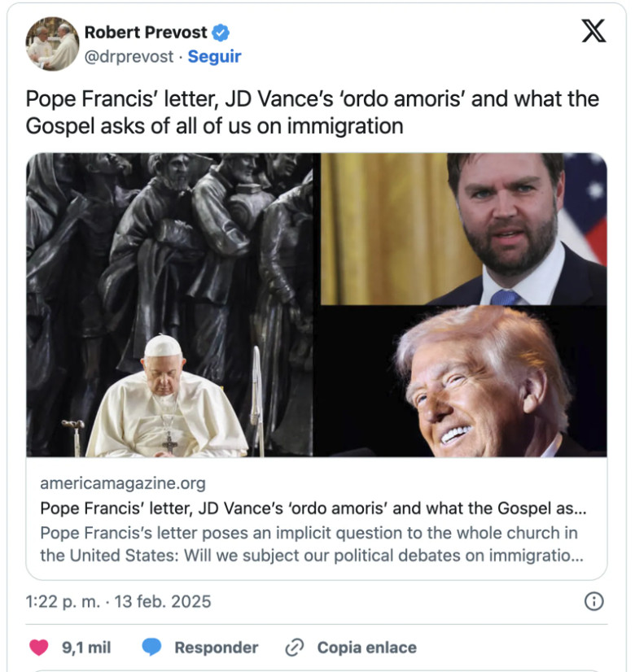Click the pink heart like icon
Viewport: 635px width, 672px height.
click(x=38, y=647)
